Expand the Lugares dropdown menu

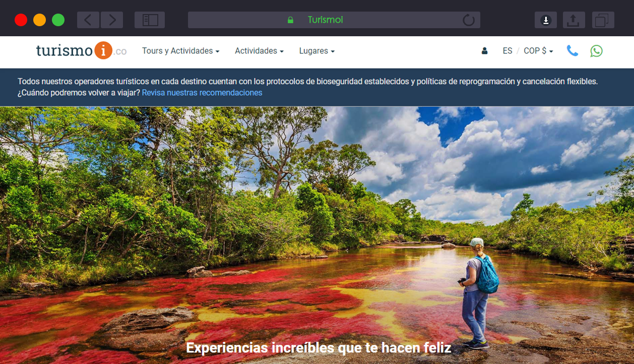[x=316, y=51]
